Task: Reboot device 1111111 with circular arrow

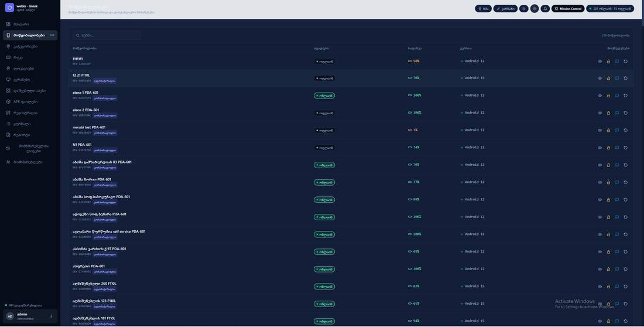Action: [625, 62]
